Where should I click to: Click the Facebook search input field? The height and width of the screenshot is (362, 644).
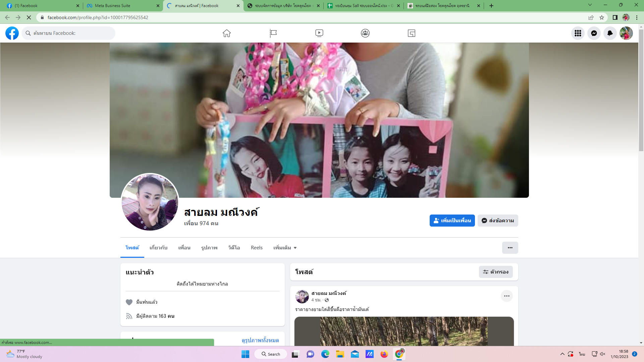pos(72,33)
